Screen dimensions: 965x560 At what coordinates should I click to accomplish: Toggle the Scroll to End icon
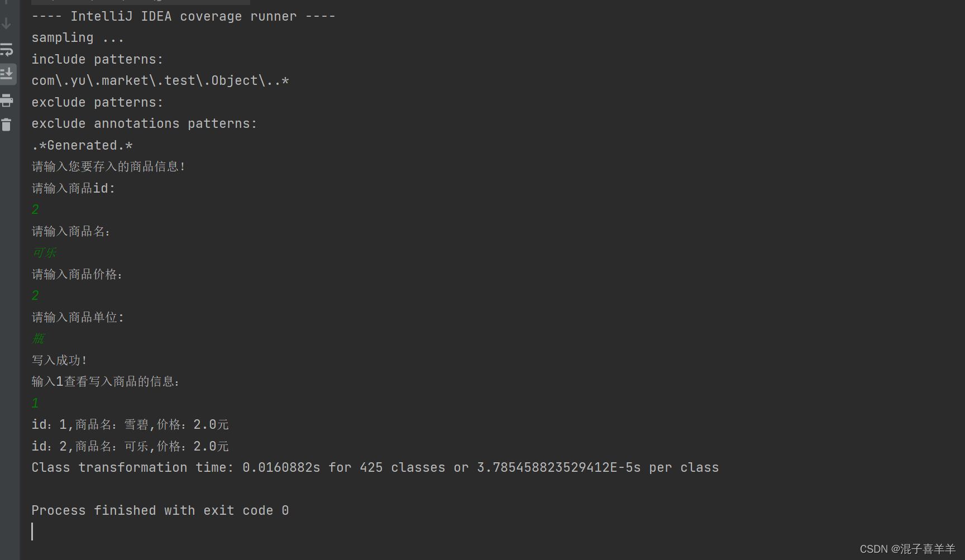tap(7, 73)
